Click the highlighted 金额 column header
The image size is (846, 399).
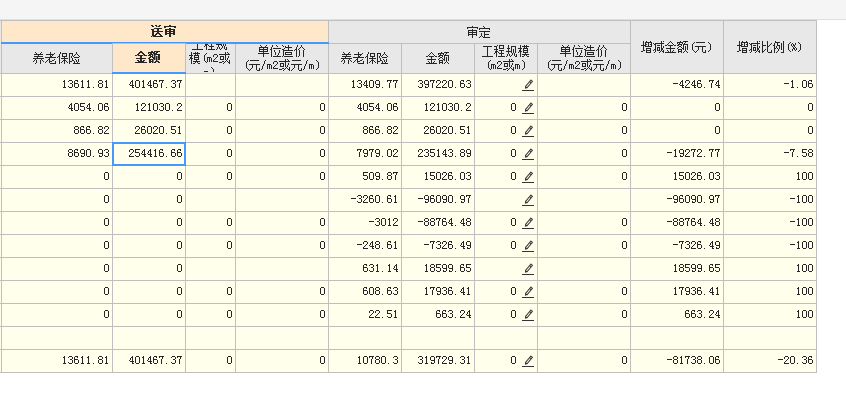pyautogui.click(x=149, y=58)
